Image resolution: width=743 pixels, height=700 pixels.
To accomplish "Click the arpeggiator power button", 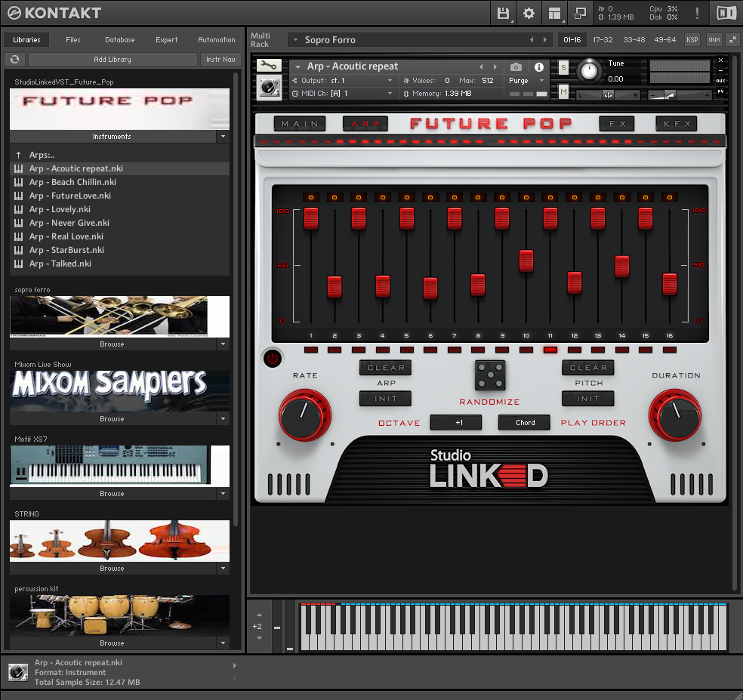I will (x=273, y=358).
